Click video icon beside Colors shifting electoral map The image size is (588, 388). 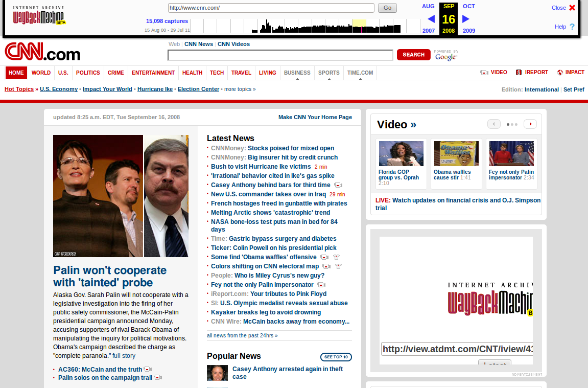(x=326, y=266)
